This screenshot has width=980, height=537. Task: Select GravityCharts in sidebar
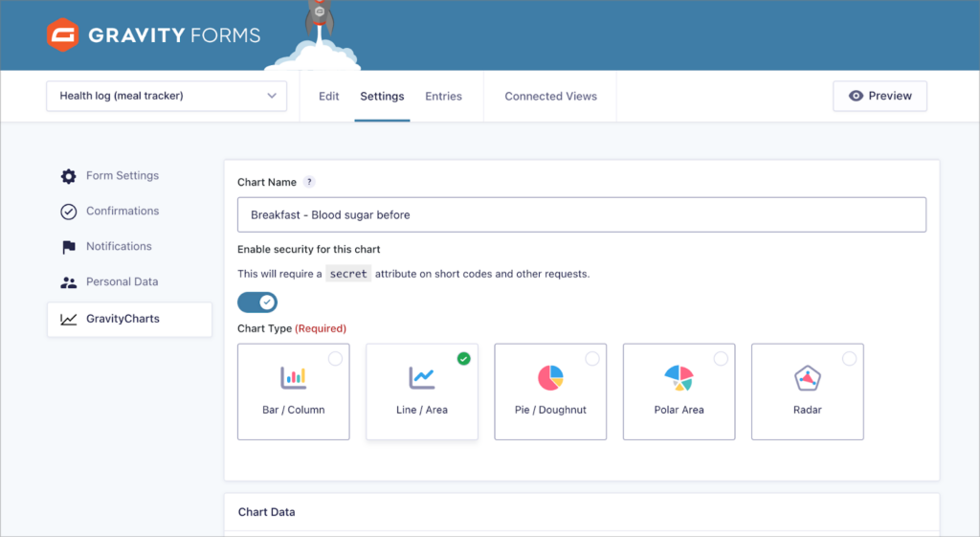pyautogui.click(x=129, y=320)
